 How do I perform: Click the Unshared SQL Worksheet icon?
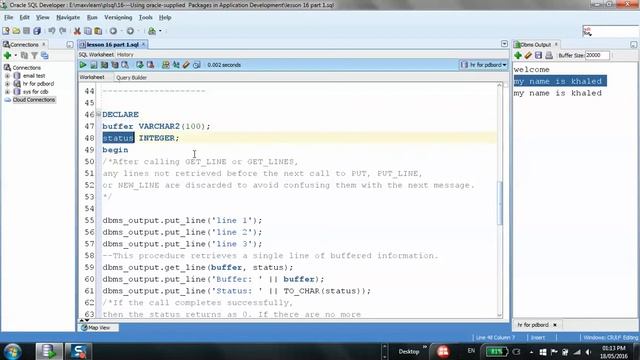tap(165, 65)
